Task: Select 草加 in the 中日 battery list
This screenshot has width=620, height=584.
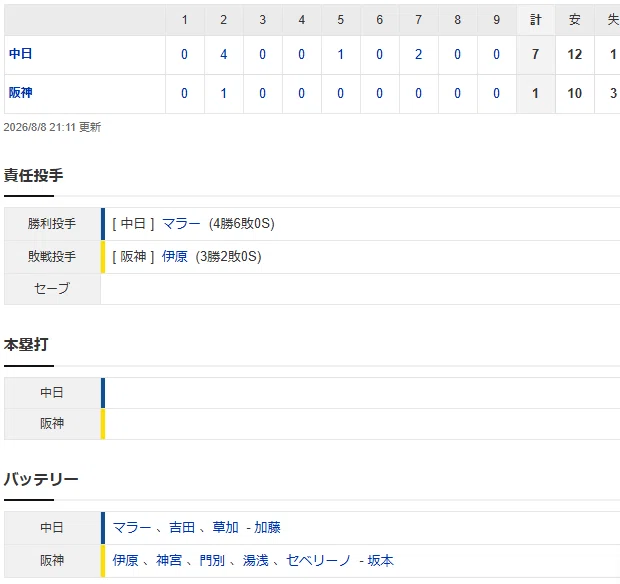Action: [x=225, y=527]
